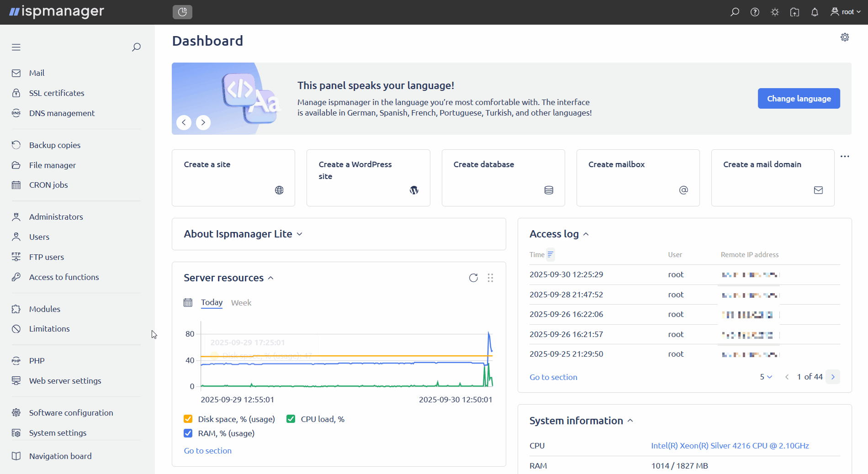Toggle the light/dark theme sun icon

(774, 12)
